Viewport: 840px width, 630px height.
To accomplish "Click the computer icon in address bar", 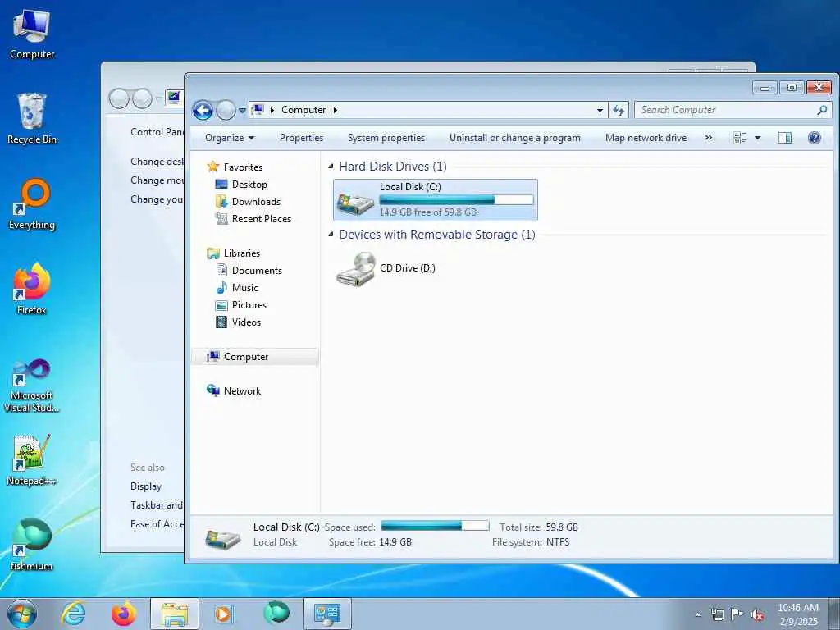I will 258,109.
